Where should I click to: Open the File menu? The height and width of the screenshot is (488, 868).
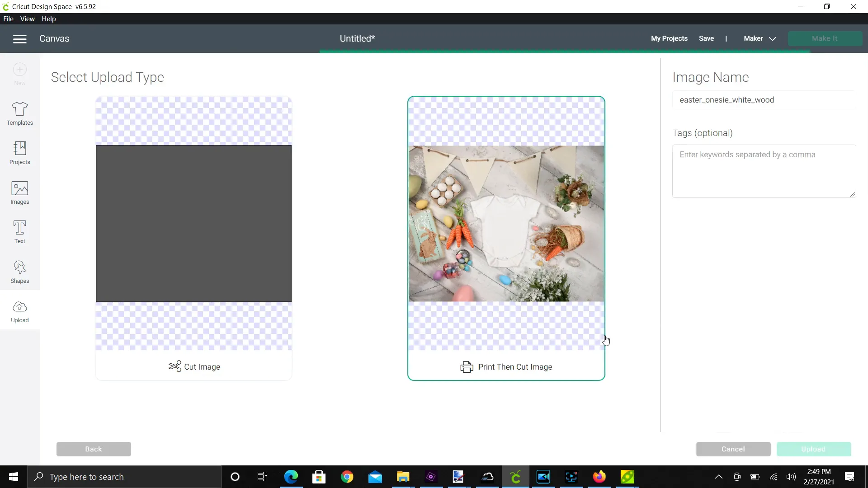[8, 19]
